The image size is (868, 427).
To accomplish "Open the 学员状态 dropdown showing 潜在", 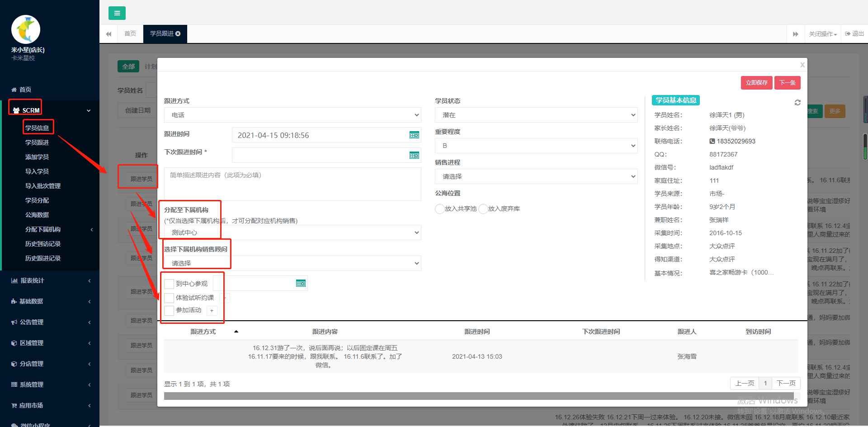I will (x=536, y=115).
